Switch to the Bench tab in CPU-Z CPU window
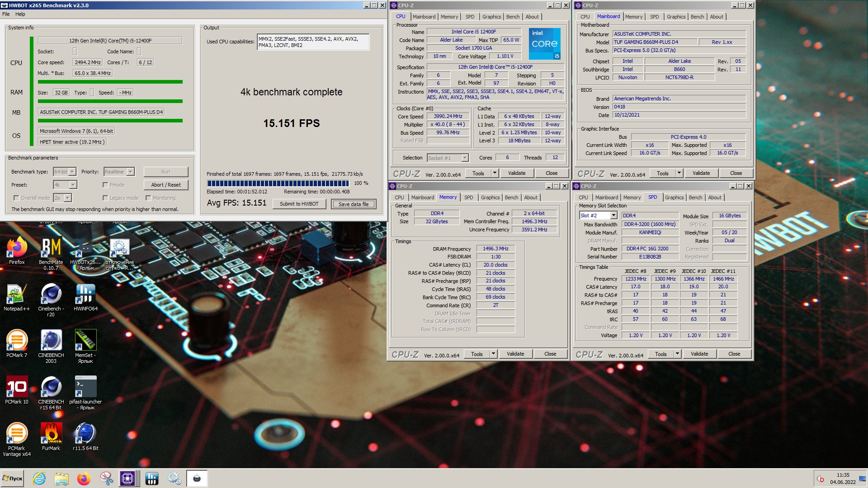 513,17
